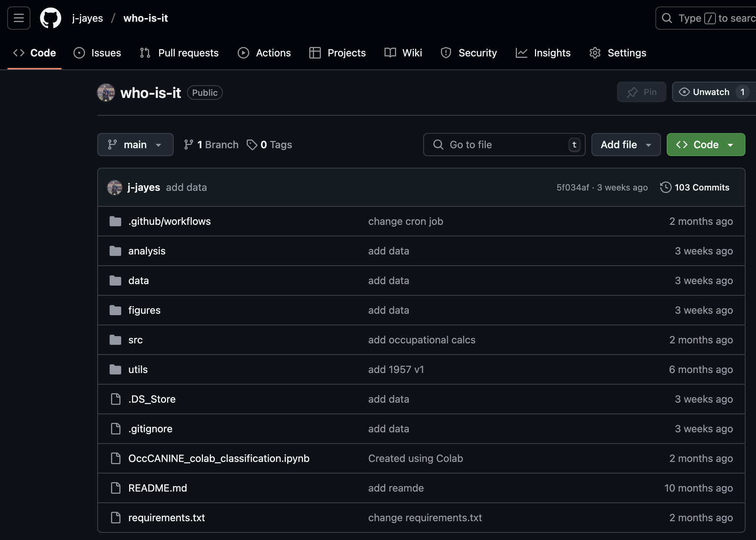Click the commit history clock icon
Image resolution: width=756 pixels, height=540 pixels.
(665, 187)
